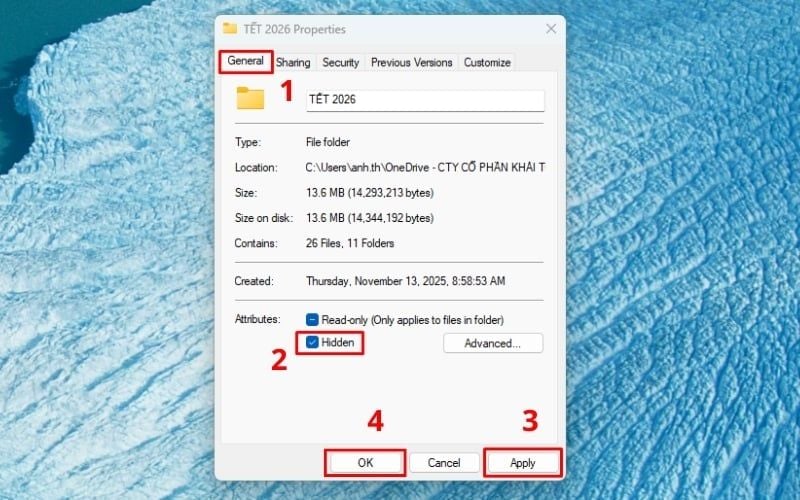Click the folder name field TẾT 2026
The height and width of the screenshot is (500, 800).
425,100
